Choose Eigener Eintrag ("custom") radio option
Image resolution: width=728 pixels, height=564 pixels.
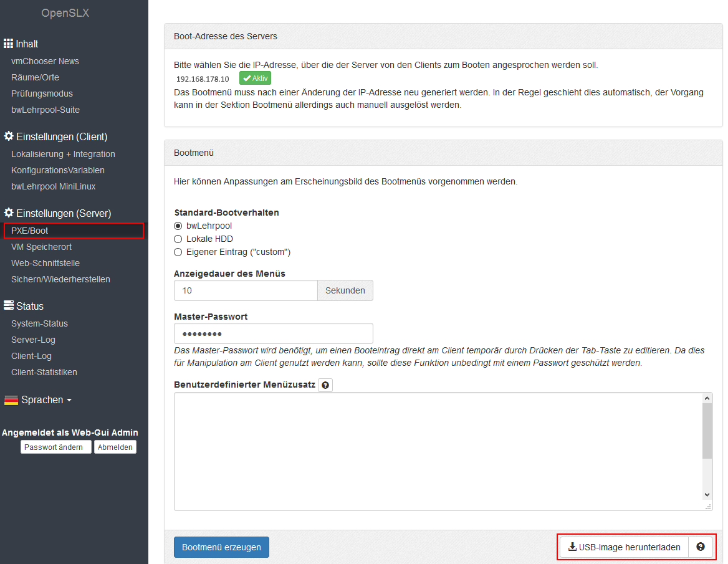[178, 252]
